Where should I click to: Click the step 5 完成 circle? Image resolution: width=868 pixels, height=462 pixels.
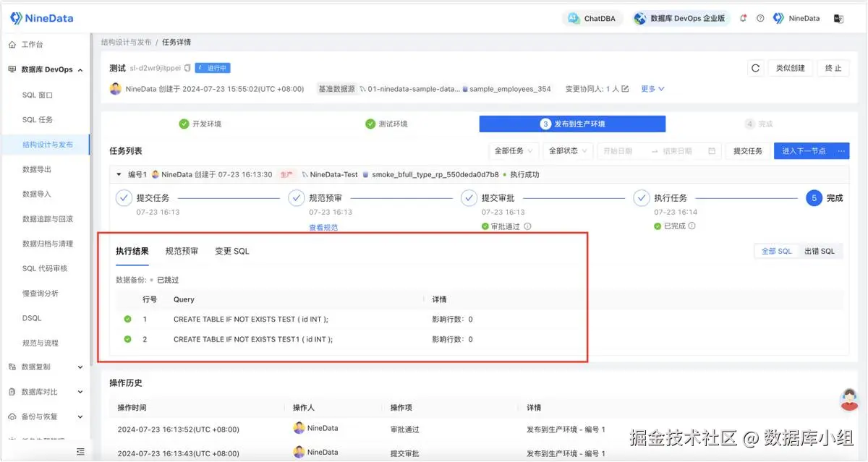tap(814, 197)
